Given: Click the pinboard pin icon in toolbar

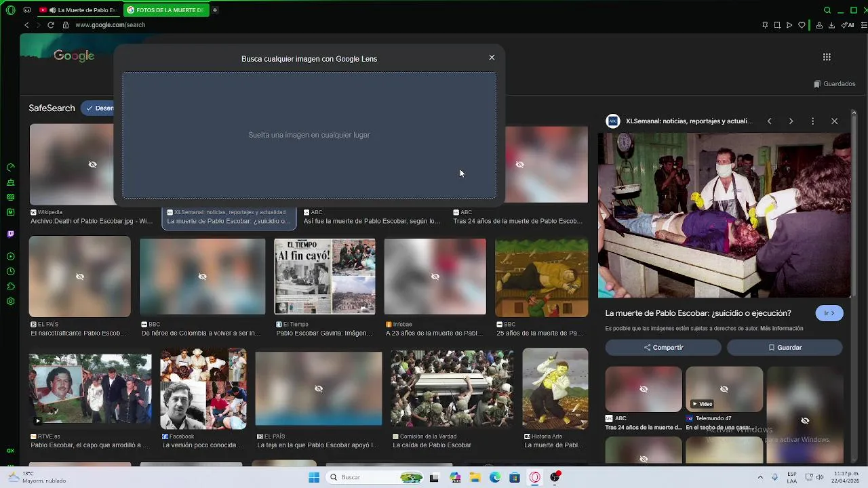Looking at the screenshot, I should point(765,25).
